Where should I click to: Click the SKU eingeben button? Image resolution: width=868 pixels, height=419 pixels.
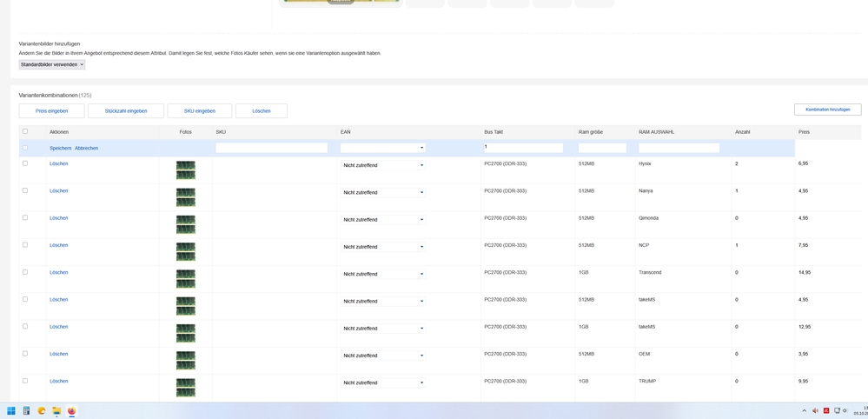199,110
